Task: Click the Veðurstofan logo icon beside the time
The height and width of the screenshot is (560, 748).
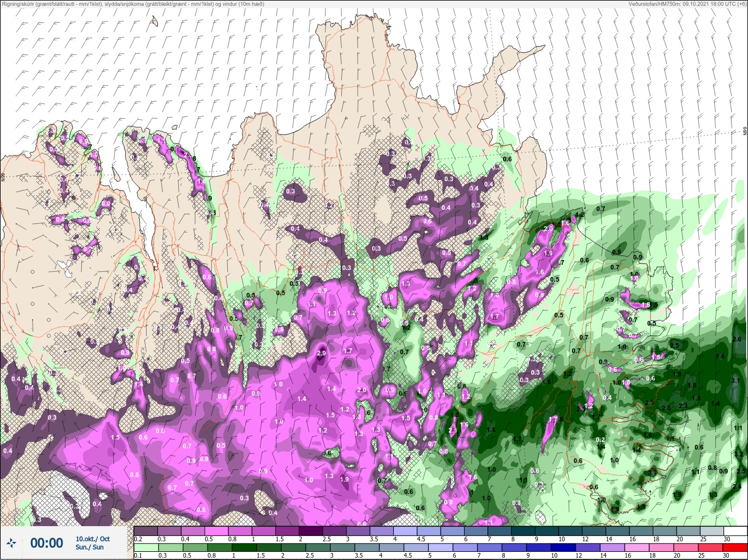Action: [x=12, y=544]
